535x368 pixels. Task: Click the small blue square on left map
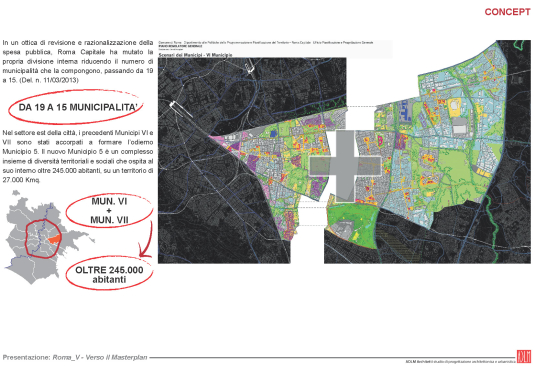pyautogui.click(x=273, y=134)
